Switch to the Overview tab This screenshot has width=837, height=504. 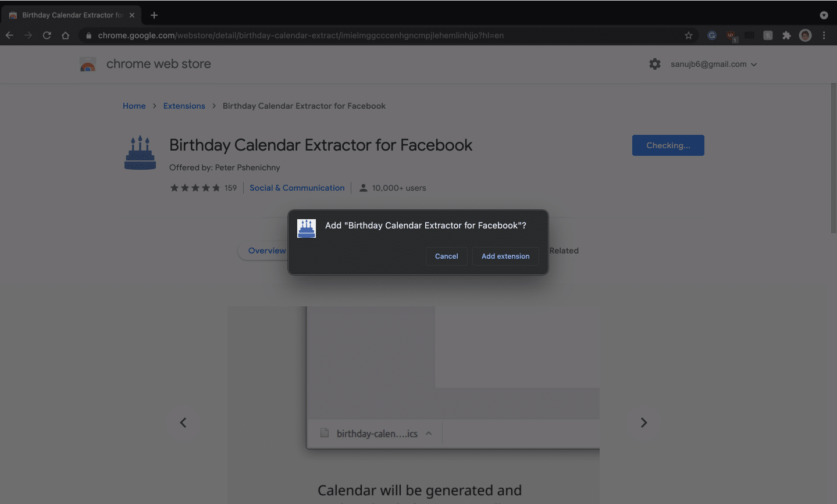tap(266, 251)
